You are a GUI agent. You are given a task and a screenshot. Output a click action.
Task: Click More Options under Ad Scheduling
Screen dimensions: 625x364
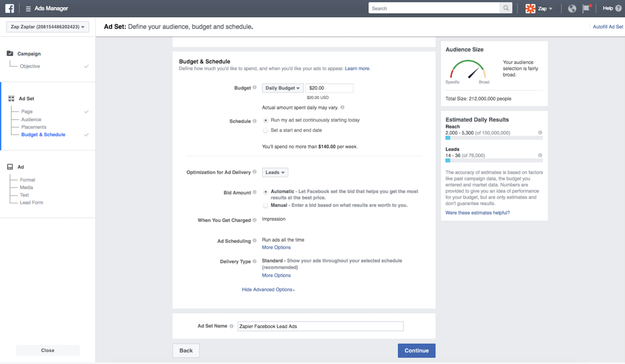pos(276,247)
